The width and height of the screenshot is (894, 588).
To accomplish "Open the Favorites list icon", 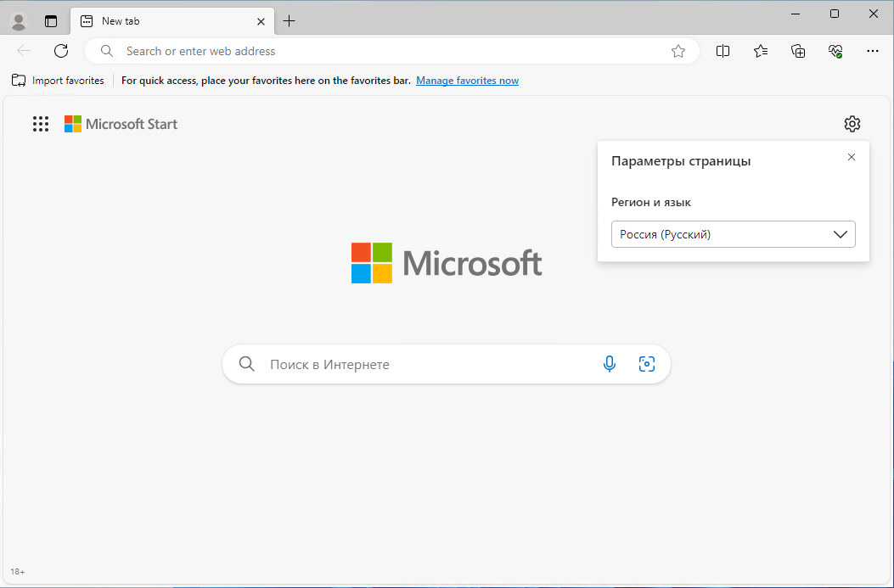I will (x=760, y=51).
